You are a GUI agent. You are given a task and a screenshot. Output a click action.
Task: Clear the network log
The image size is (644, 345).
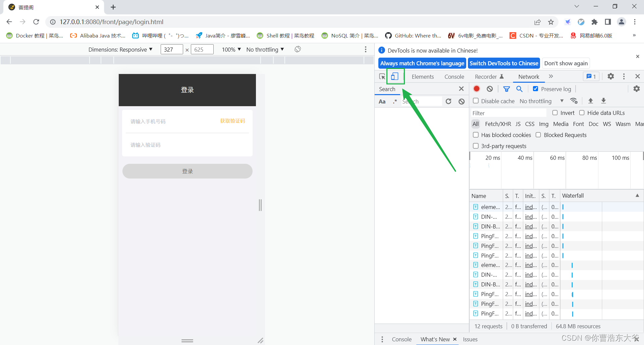click(490, 89)
